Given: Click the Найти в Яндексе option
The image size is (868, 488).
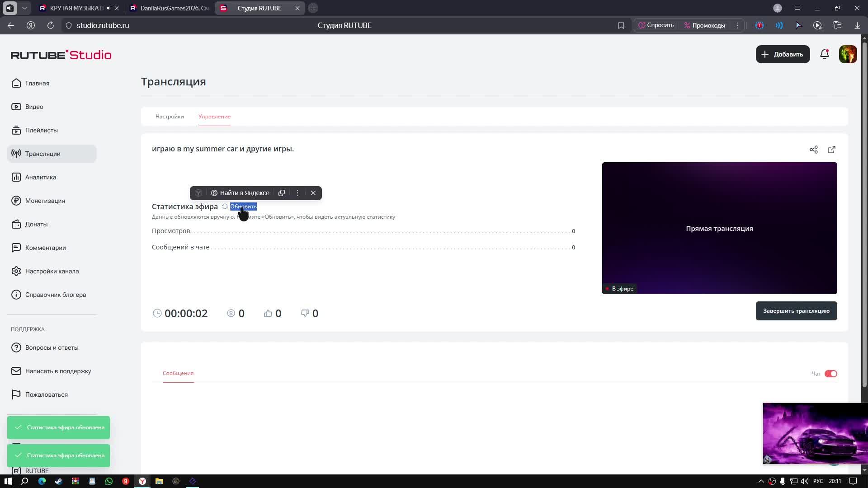Looking at the screenshot, I should [x=240, y=193].
